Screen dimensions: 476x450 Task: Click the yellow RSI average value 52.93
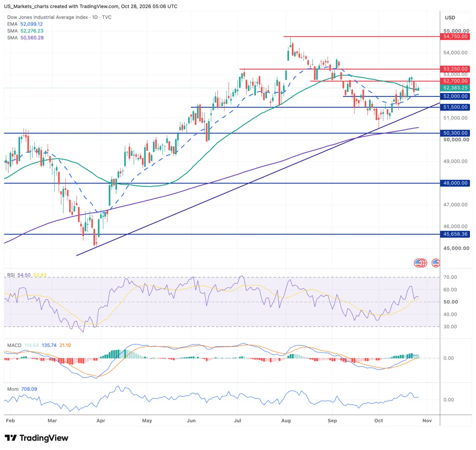click(x=40, y=275)
